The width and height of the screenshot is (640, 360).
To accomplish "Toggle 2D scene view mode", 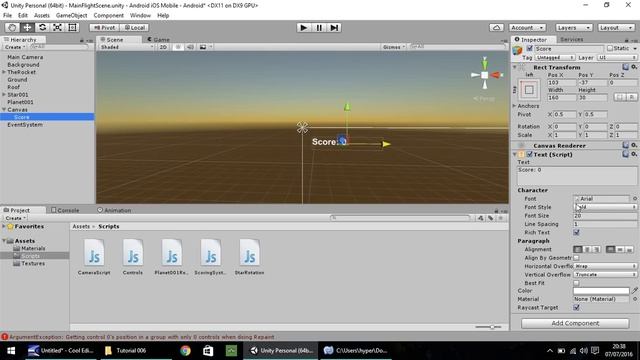I will pyautogui.click(x=163, y=47).
